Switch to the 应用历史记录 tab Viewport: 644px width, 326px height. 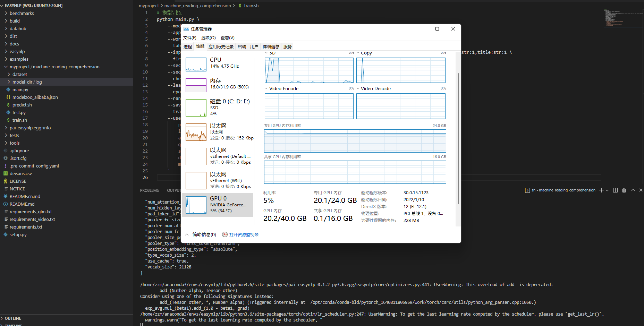click(x=221, y=46)
